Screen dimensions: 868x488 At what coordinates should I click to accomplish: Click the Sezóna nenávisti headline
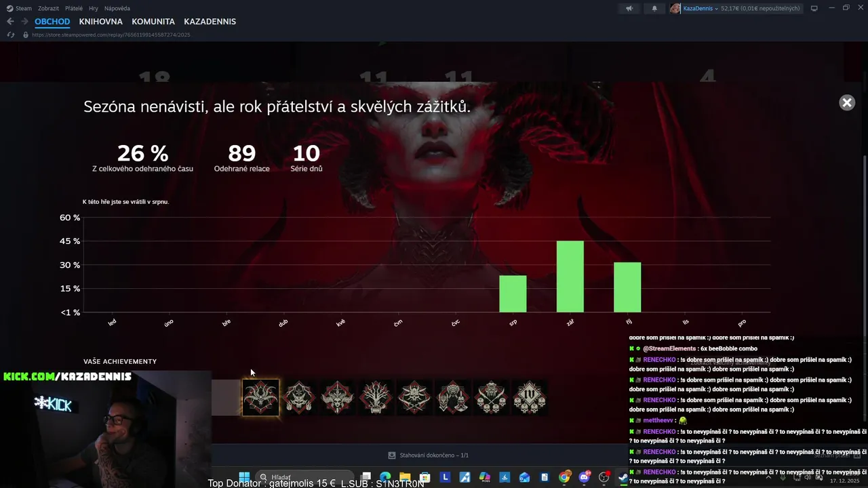click(x=277, y=106)
